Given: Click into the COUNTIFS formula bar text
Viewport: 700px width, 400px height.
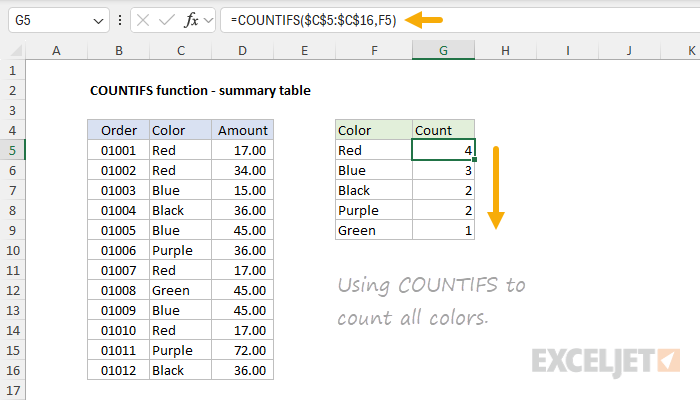Looking at the screenshot, I should click(313, 20).
